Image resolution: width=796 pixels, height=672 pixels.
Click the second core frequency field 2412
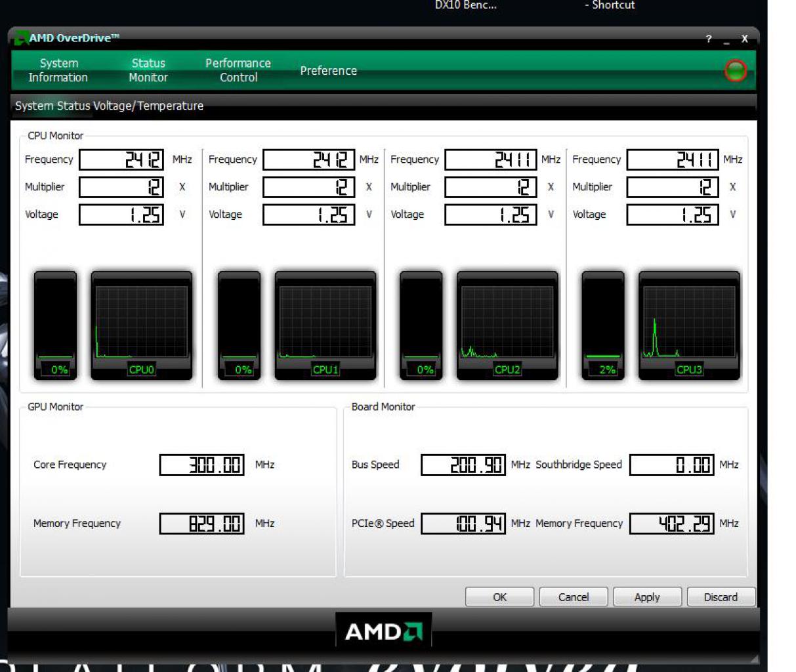pyautogui.click(x=309, y=159)
